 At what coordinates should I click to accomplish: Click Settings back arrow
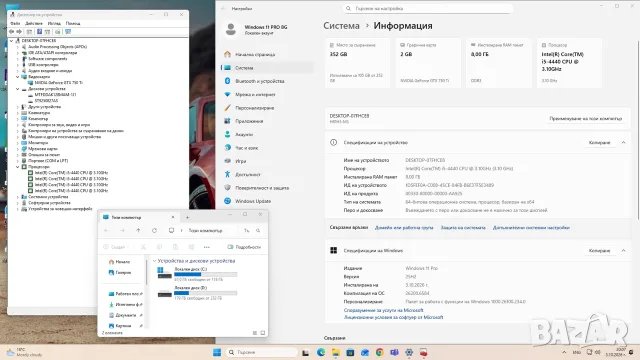click(x=223, y=8)
